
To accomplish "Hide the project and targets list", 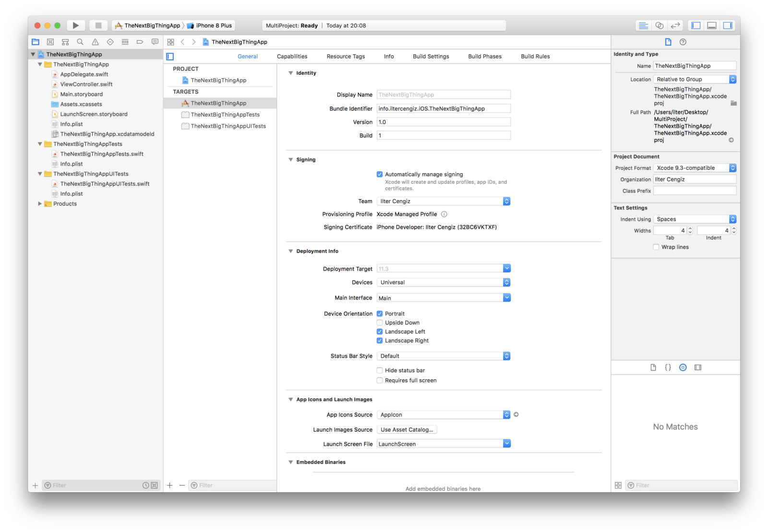I will tap(170, 57).
